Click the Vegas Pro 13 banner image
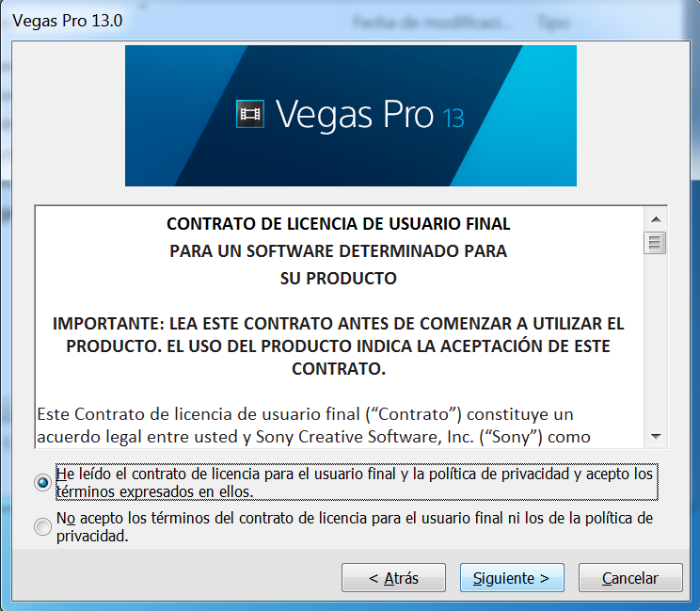This screenshot has height=611, width=700. click(x=351, y=116)
